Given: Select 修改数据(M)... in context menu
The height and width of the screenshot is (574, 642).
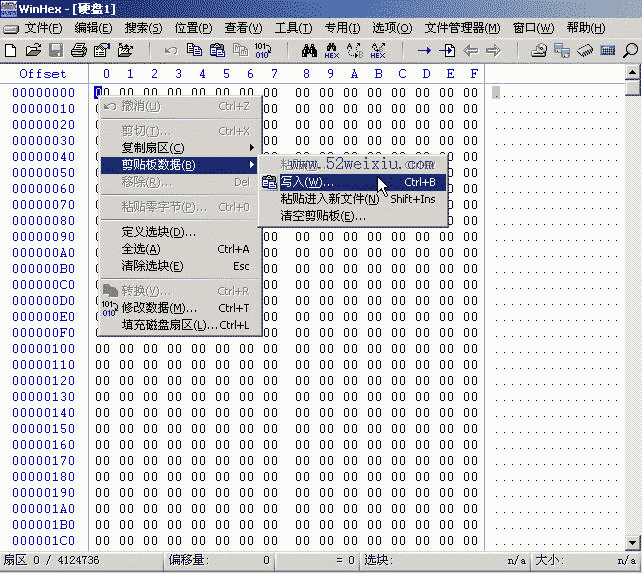Looking at the screenshot, I should click(179, 308).
